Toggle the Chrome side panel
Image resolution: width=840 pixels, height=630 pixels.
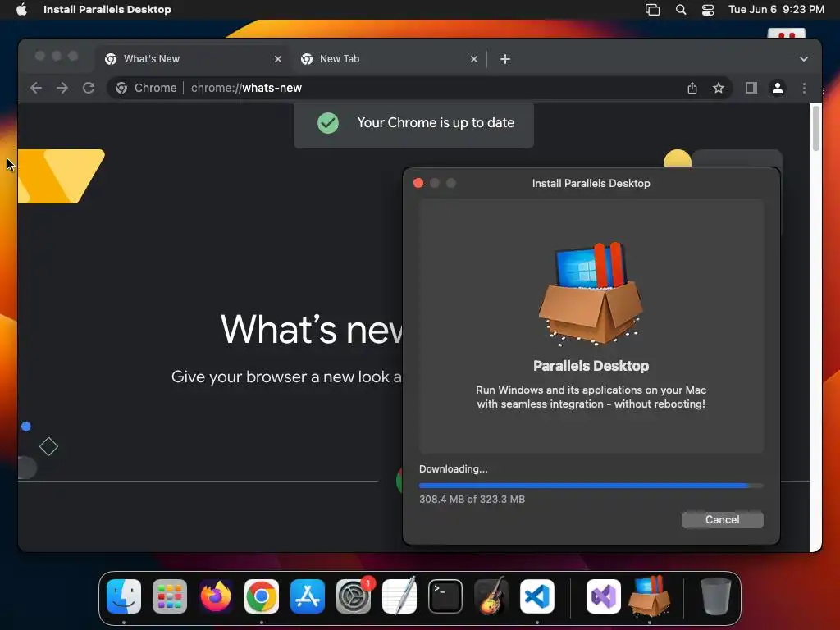point(751,88)
